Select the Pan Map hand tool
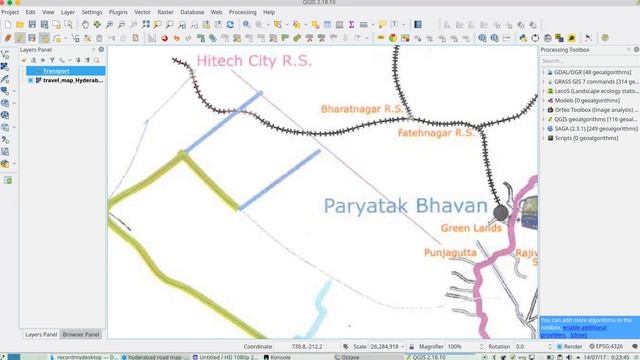Screen dimensions: 640x360 pos(85,25)
